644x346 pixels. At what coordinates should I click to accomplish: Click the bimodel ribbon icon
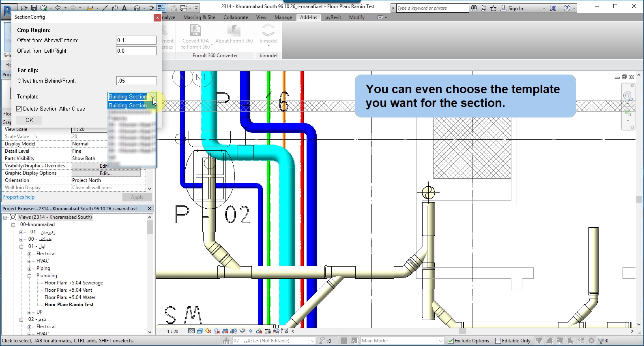tap(268, 30)
